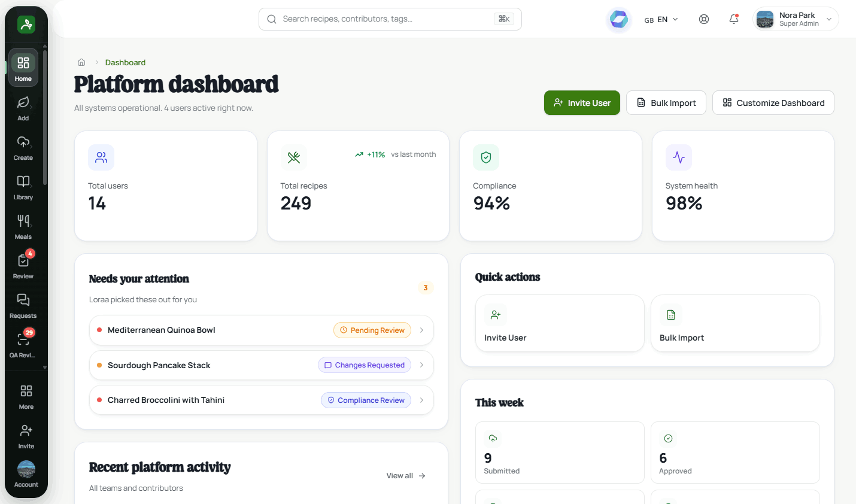
Task: Click the Total users value 14
Action: click(97, 204)
